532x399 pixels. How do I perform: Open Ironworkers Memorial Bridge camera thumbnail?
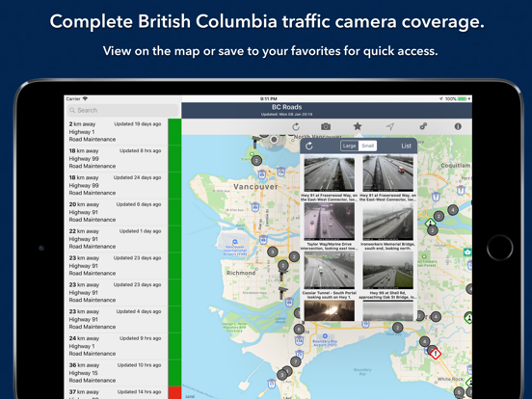387,222
